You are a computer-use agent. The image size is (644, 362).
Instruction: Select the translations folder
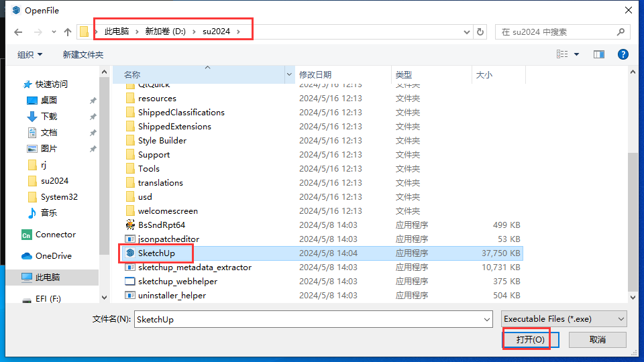(x=160, y=182)
